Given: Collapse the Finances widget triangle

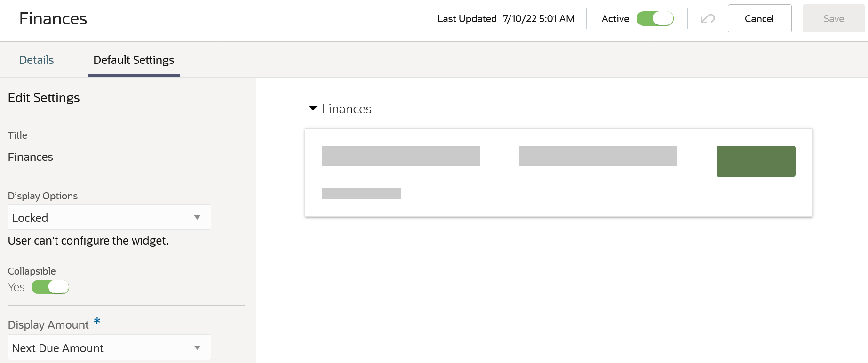Looking at the screenshot, I should point(313,109).
